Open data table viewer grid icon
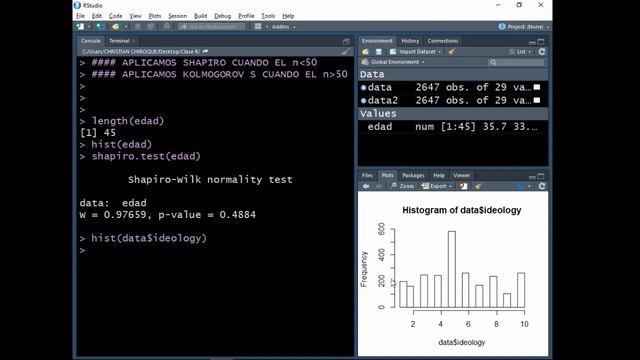 (x=537, y=87)
